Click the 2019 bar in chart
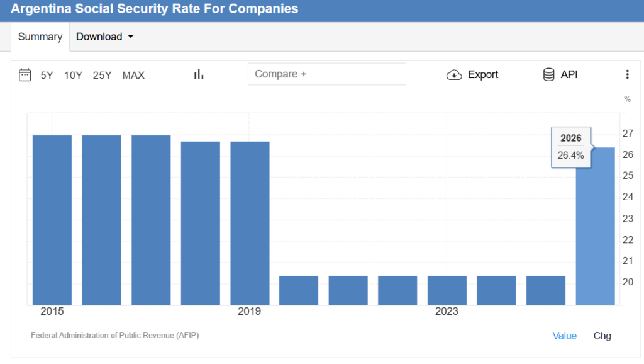The image size is (644, 364). (250, 224)
